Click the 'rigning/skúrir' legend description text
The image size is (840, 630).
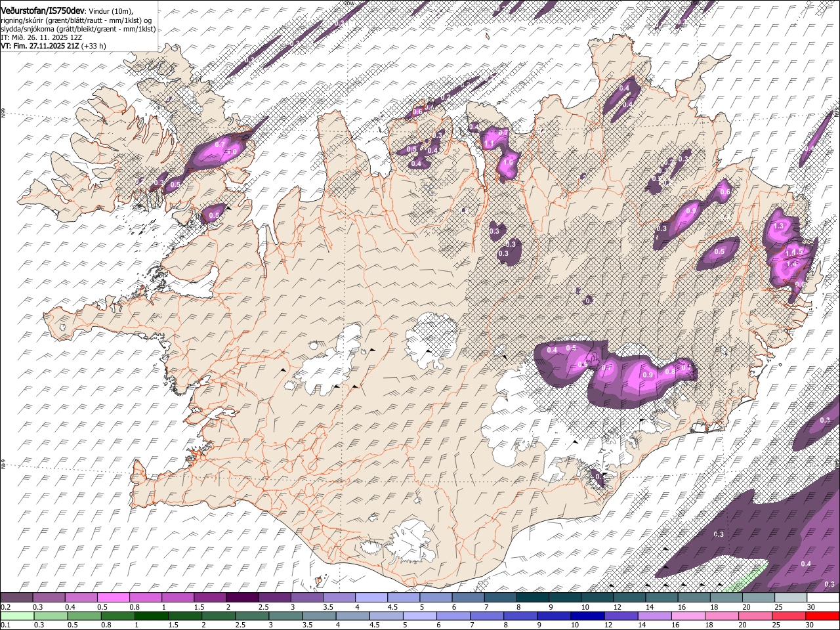pos(22,20)
